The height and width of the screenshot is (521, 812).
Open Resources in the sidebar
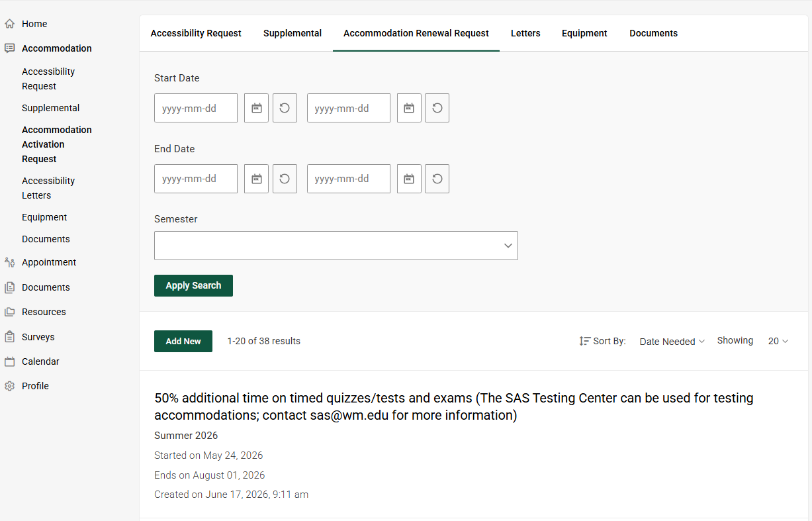[x=44, y=312]
